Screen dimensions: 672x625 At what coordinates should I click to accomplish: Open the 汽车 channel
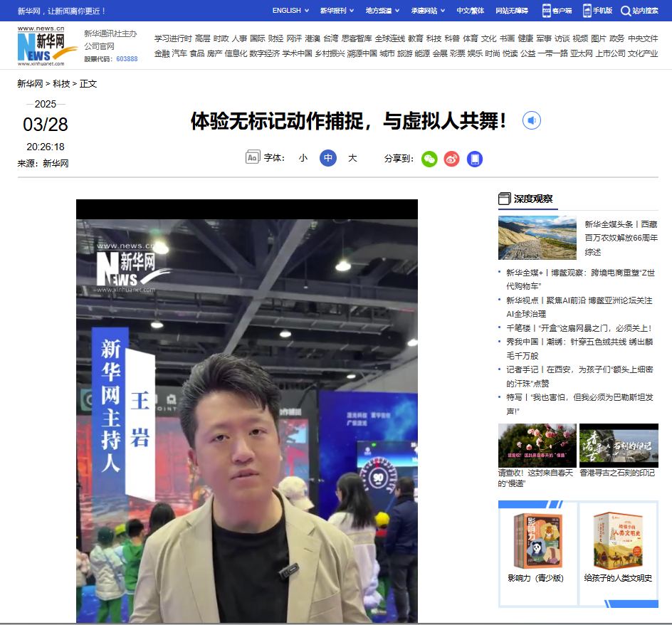[179, 53]
